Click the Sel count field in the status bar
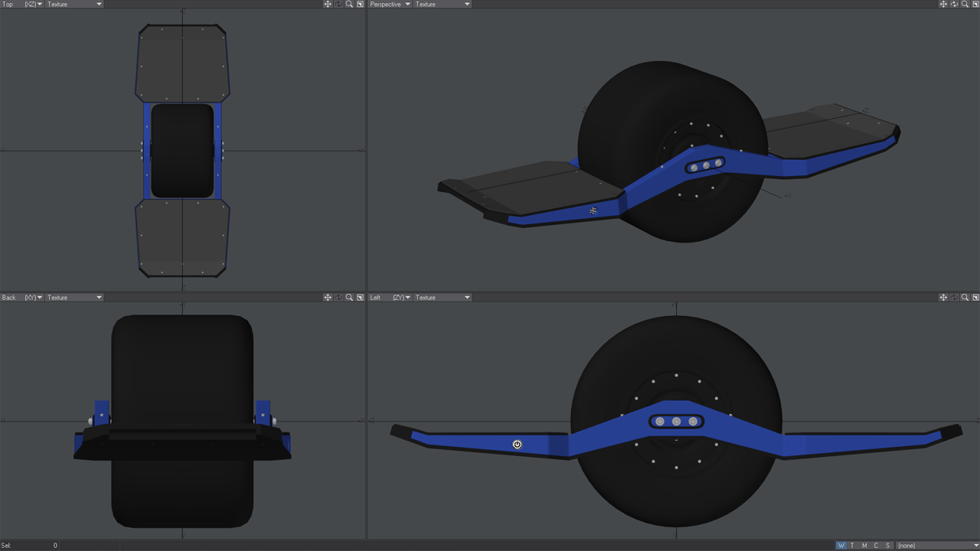980x551 pixels. click(31, 546)
